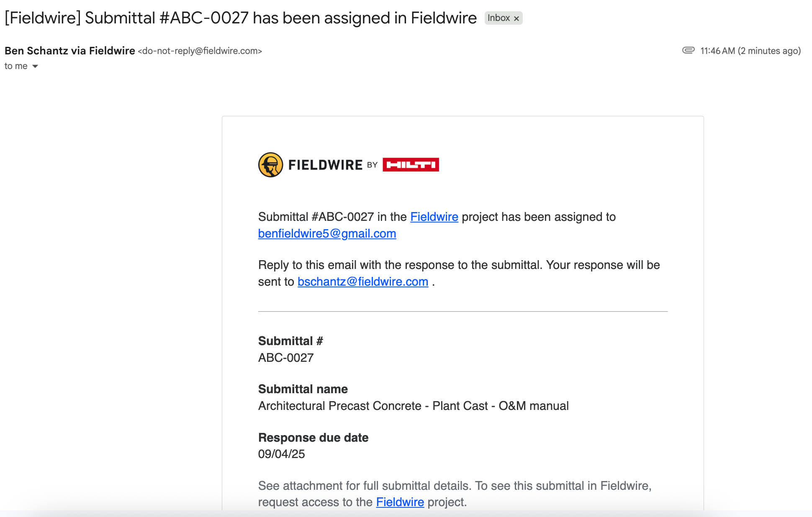This screenshot has width=812, height=517.
Task: Click the benfieldwire5@gmail.com email link
Action: tap(327, 233)
